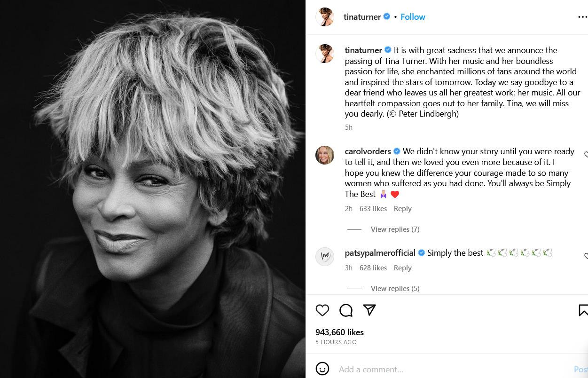Show 633 likes on carolvorders comment

click(373, 209)
